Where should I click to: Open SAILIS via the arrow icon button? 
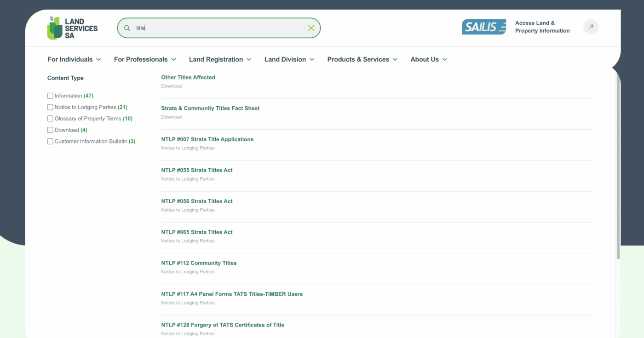point(591,27)
